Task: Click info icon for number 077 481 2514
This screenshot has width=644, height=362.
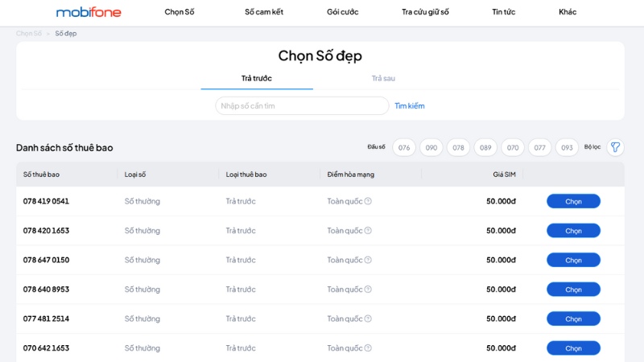Action: pyautogui.click(x=368, y=319)
